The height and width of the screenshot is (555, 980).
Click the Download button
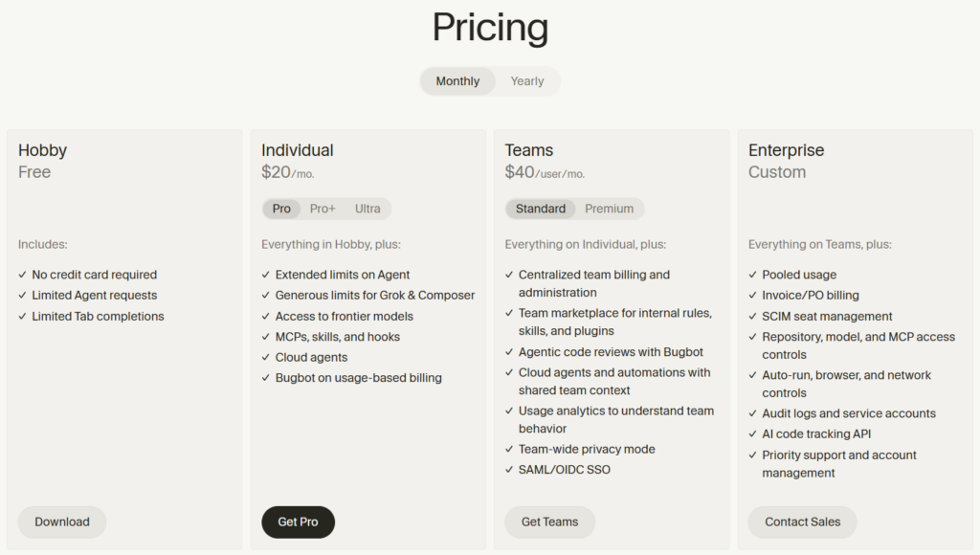[62, 522]
